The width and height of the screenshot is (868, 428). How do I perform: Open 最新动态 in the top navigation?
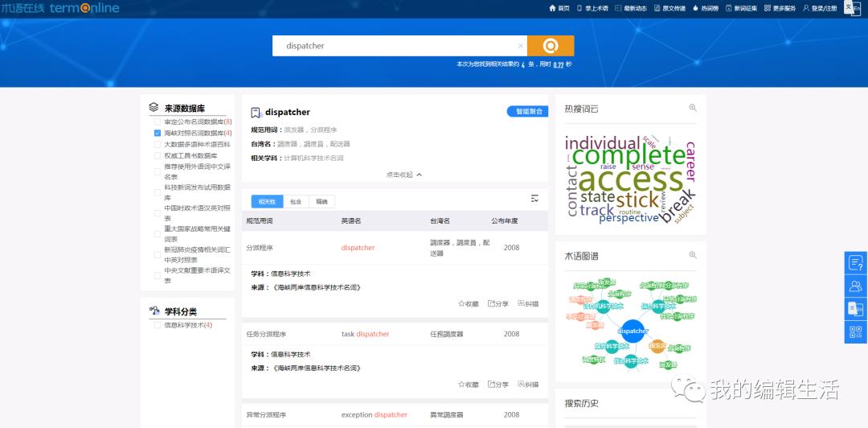pyautogui.click(x=631, y=8)
